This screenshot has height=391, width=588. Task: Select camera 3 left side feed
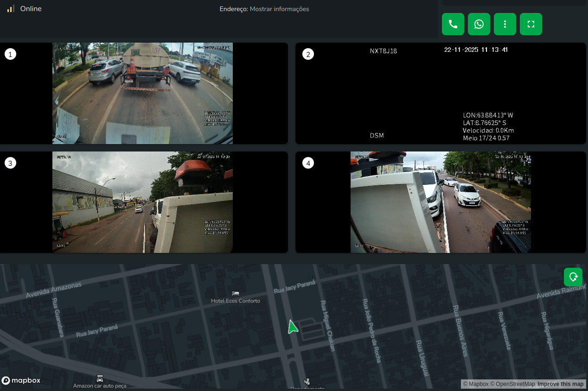(142, 202)
